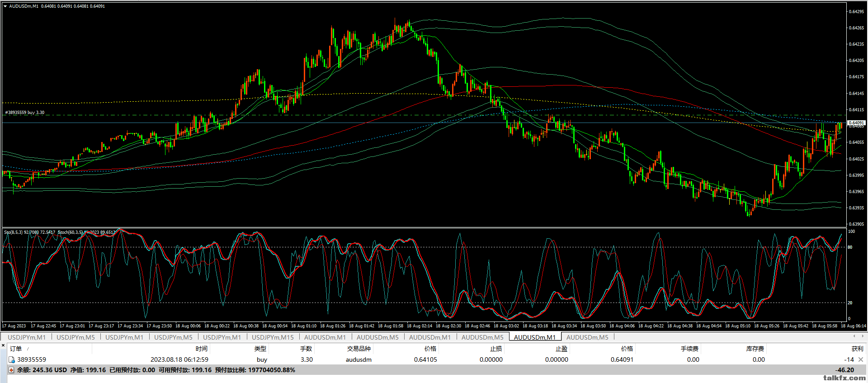Viewport: 868px width, 383px height.
Task: Click the total profit -46.20 in balance row
Action: pos(844,370)
